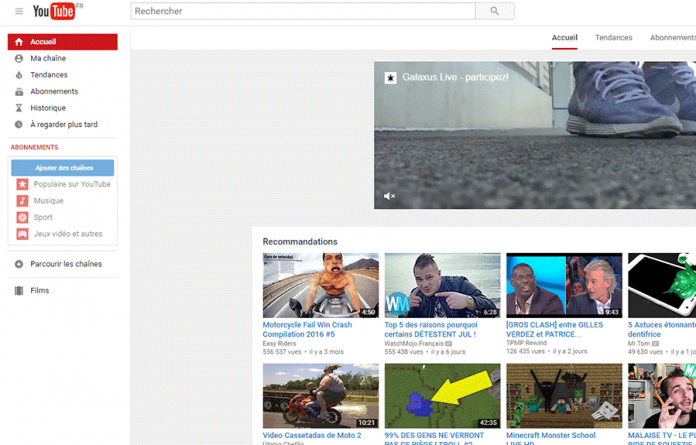Open the Minecraft Monster School thumbnail

[564, 396]
